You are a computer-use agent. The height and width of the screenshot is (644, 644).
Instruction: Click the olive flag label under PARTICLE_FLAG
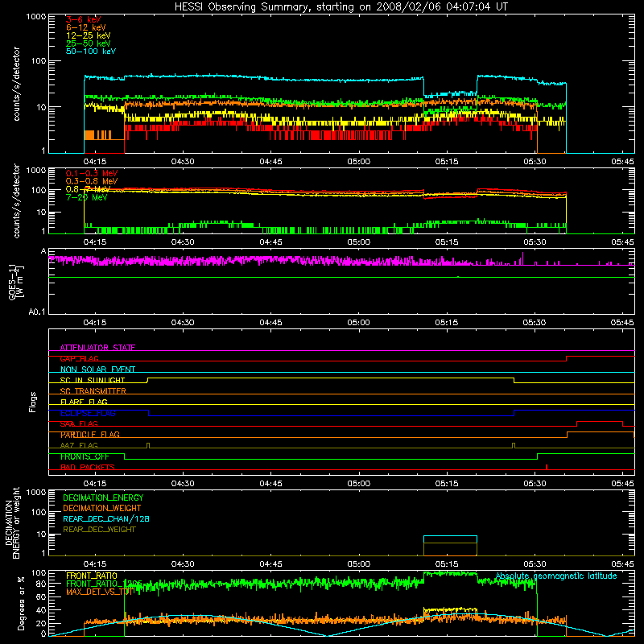click(79, 445)
